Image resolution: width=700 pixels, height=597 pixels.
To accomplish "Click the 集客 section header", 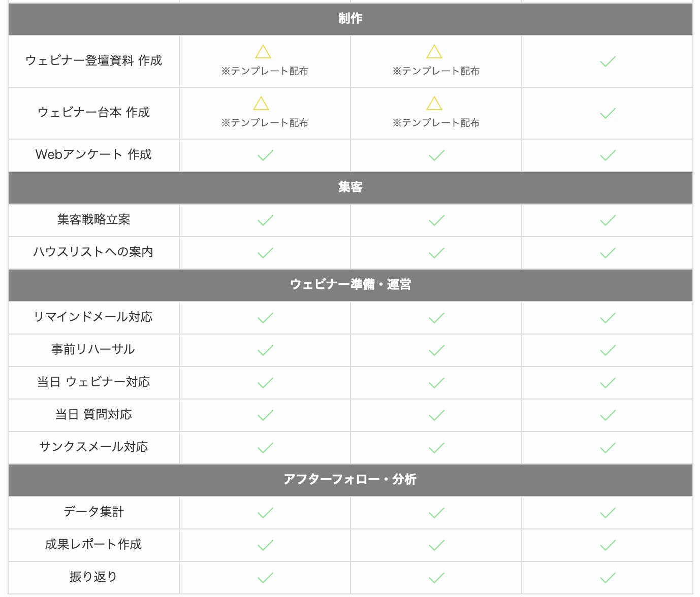I will (x=350, y=187).
